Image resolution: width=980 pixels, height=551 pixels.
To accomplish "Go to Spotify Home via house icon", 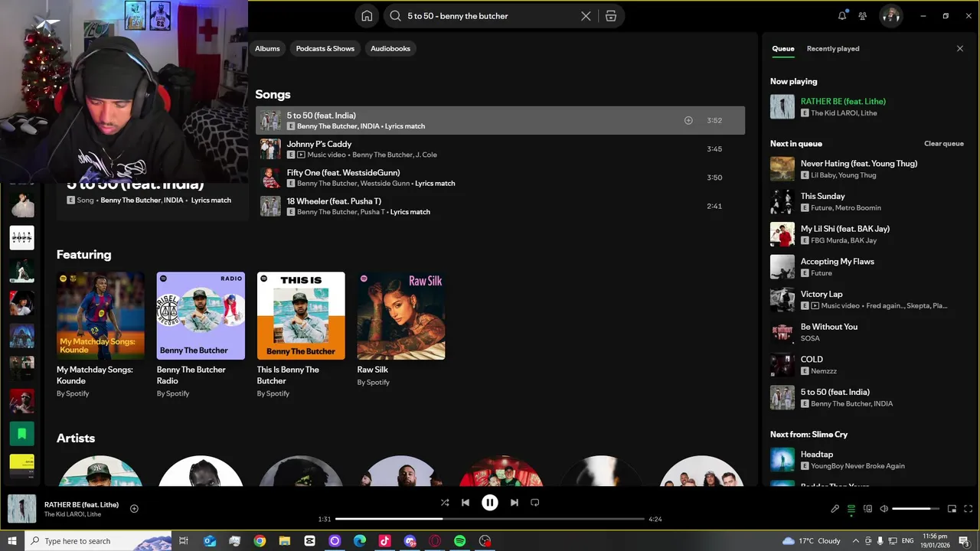I will [367, 16].
